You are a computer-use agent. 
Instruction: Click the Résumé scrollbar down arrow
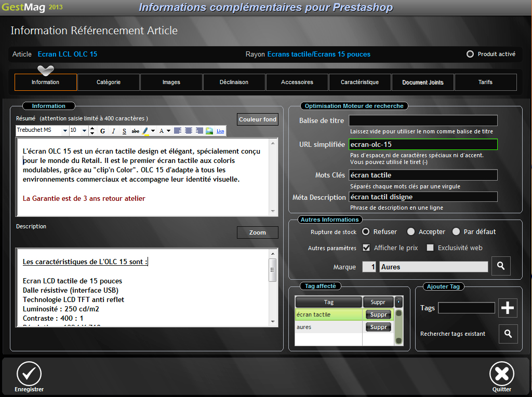point(273,211)
